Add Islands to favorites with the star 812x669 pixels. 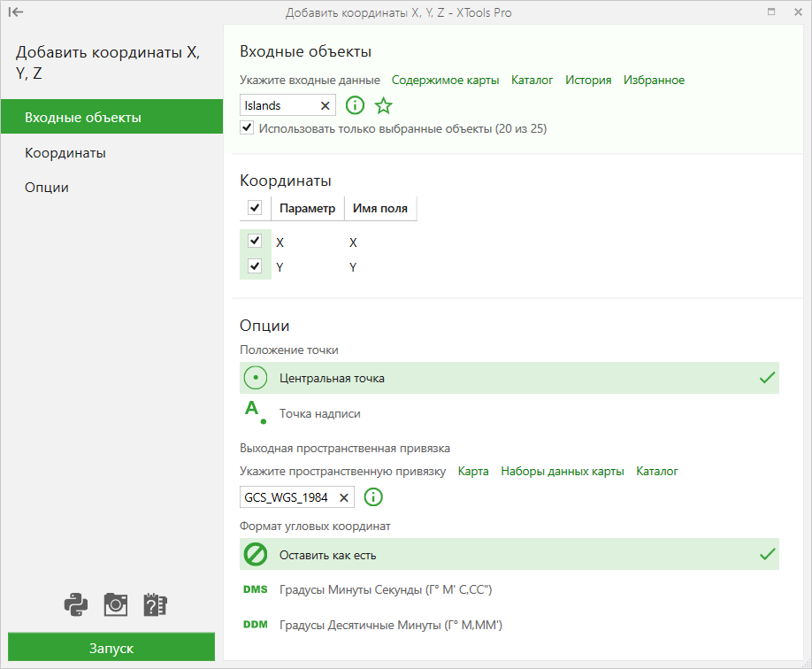click(x=383, y=105)
